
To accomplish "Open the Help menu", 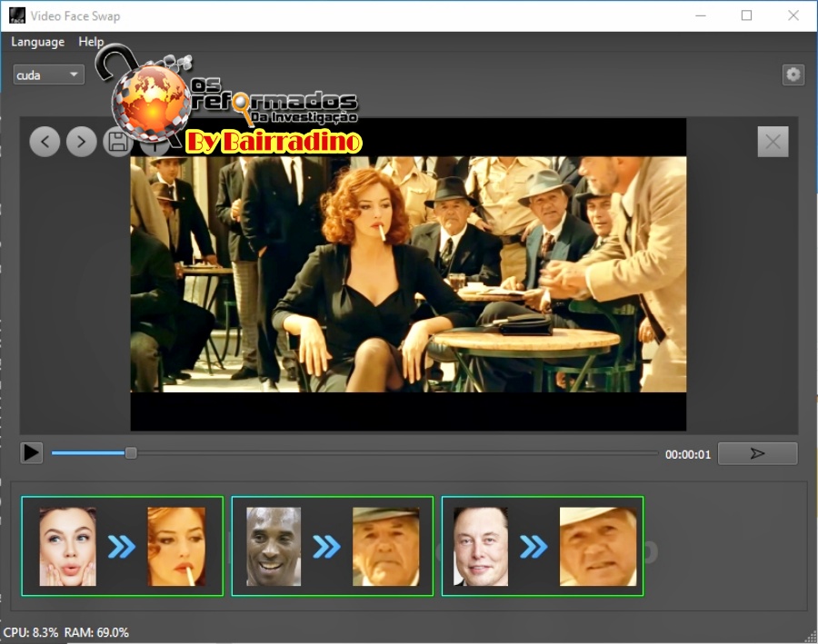I will point(91,42).
